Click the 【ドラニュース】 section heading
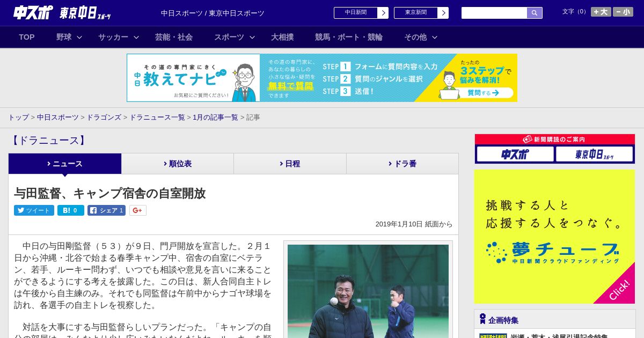The image size is (644, 338). [48, 141]
